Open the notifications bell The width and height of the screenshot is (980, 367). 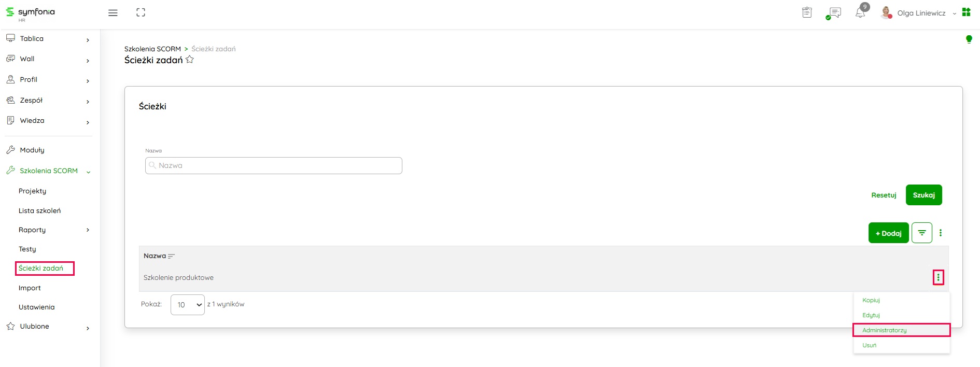pyautogui.click(x=860, y=13)
